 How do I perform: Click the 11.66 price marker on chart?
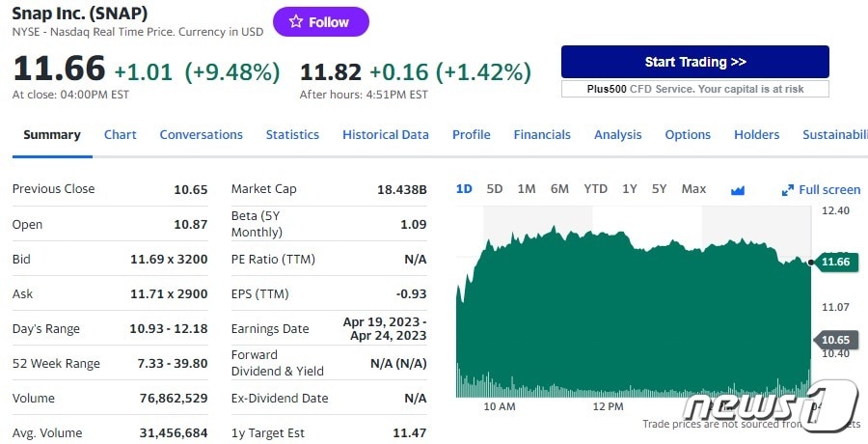coord(834,262)
